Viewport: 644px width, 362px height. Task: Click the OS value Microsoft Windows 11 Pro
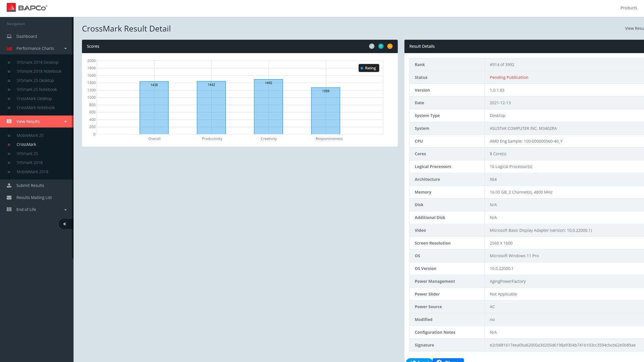pos(514,256)
